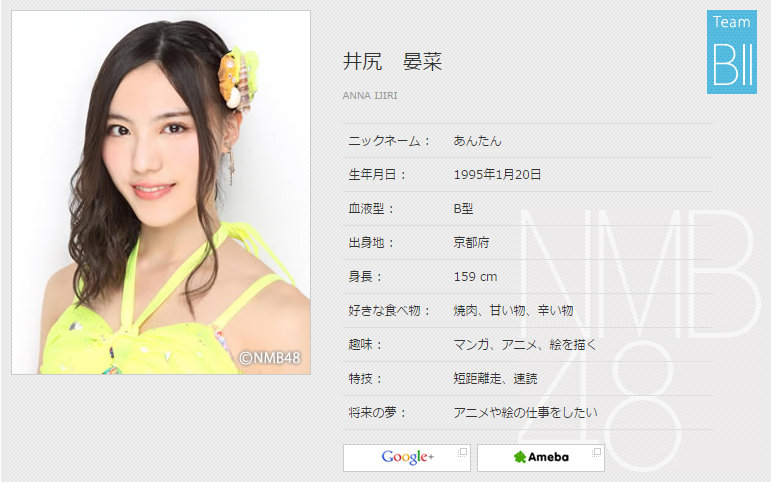Select the name heading 井尻 晏菜
This screenshot has height=483, width=771.
(392, 61)
